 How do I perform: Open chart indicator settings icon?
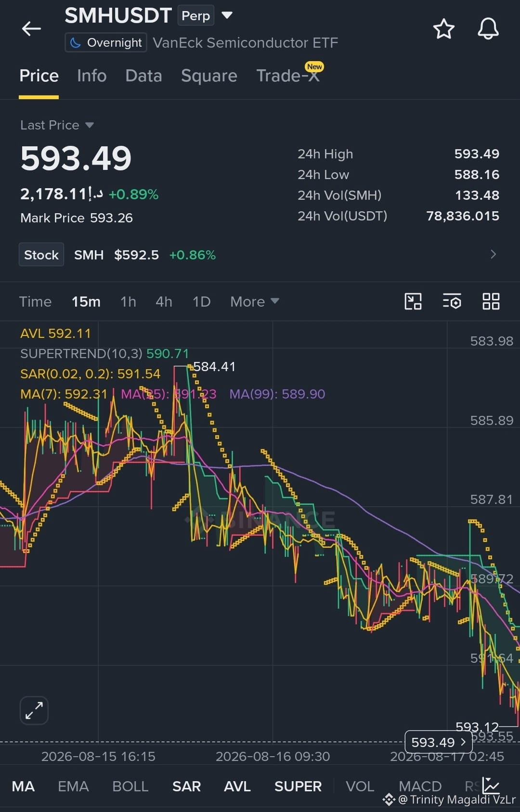(x=452, y=301)
